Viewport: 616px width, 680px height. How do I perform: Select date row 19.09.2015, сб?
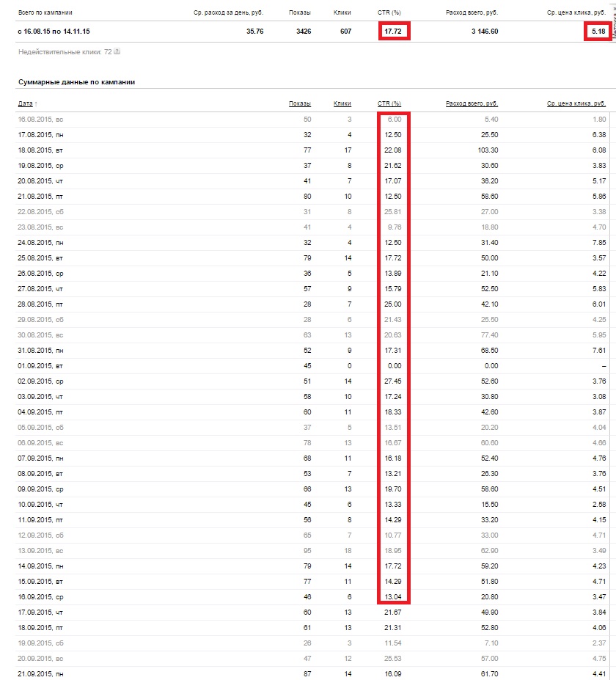tap(312, 643)
